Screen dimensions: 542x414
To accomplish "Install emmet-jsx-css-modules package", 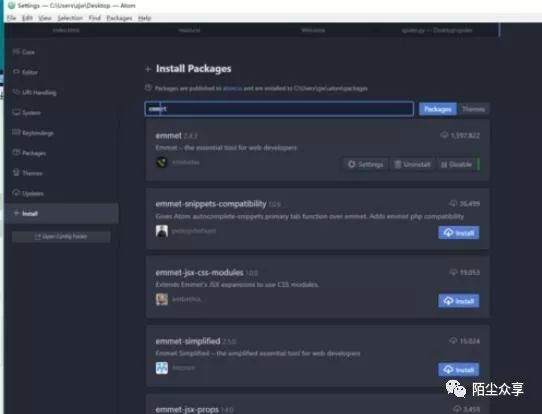I will click(459, 301).
